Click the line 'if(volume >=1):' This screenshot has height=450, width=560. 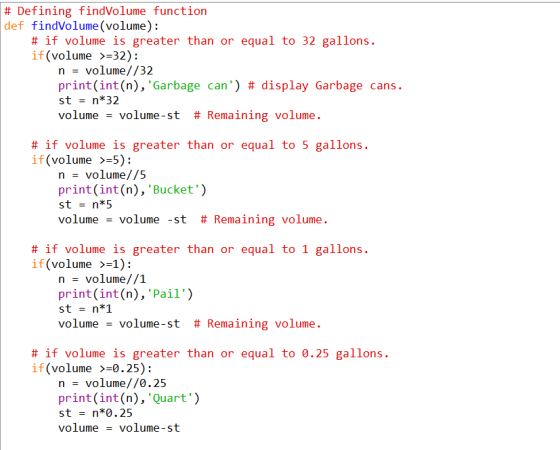point(82,264)
